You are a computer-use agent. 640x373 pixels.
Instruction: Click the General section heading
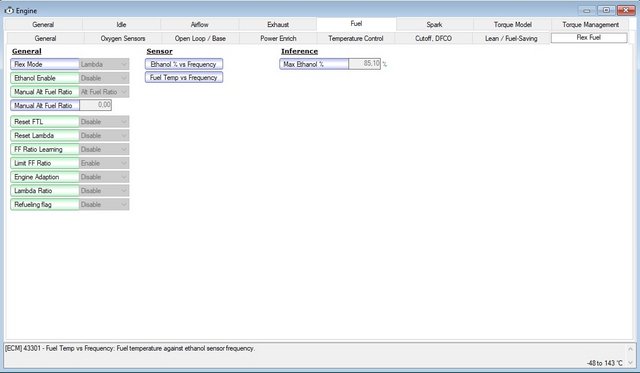click(27, 51)
